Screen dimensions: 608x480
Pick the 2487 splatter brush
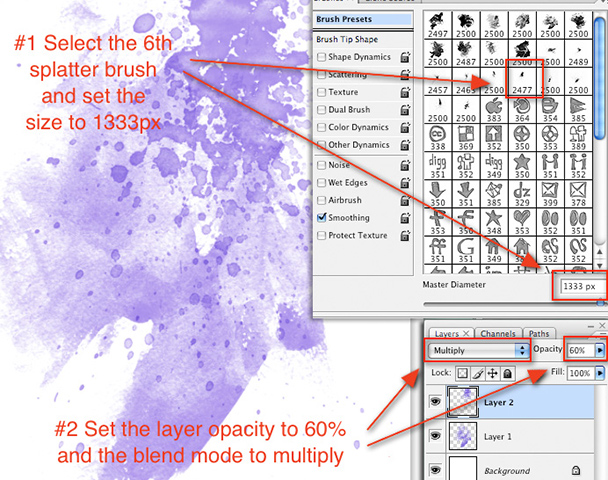(x=466, y=53)
